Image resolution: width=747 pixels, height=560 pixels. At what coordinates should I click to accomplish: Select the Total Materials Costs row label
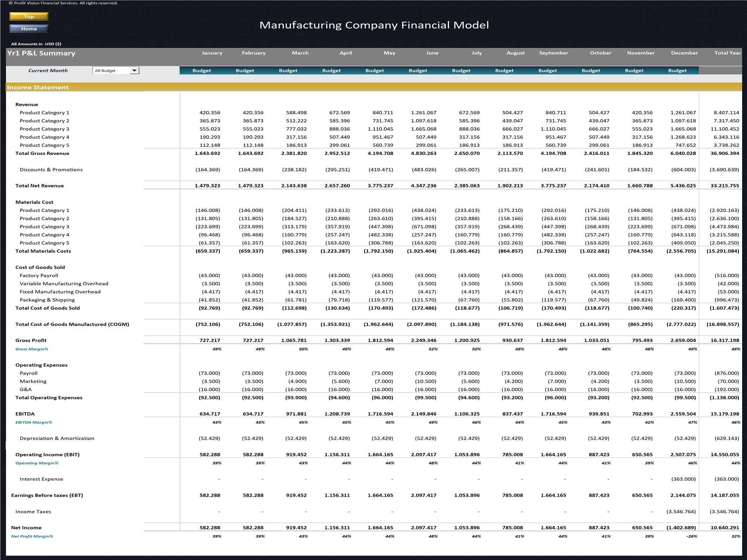(43, 251)
